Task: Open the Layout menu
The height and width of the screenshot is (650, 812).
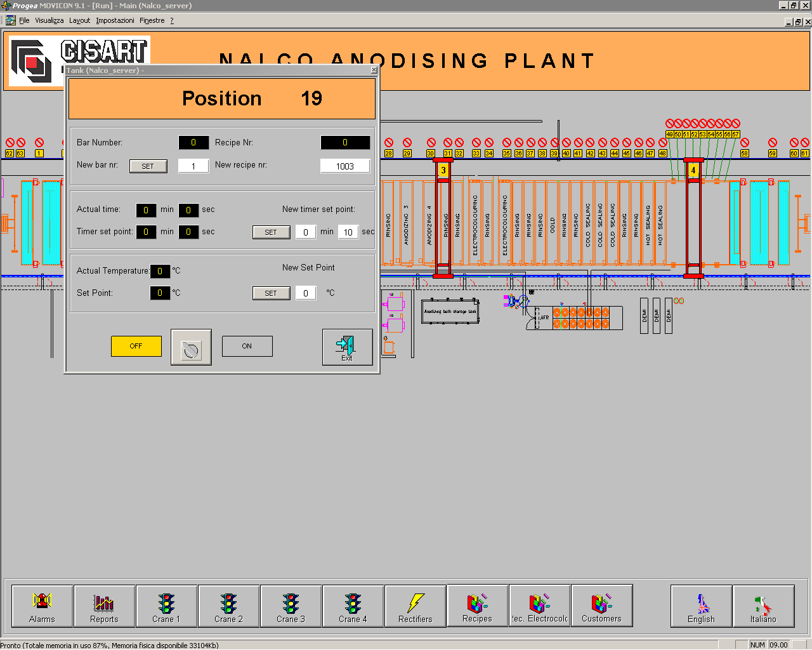Action: (79, 20)
